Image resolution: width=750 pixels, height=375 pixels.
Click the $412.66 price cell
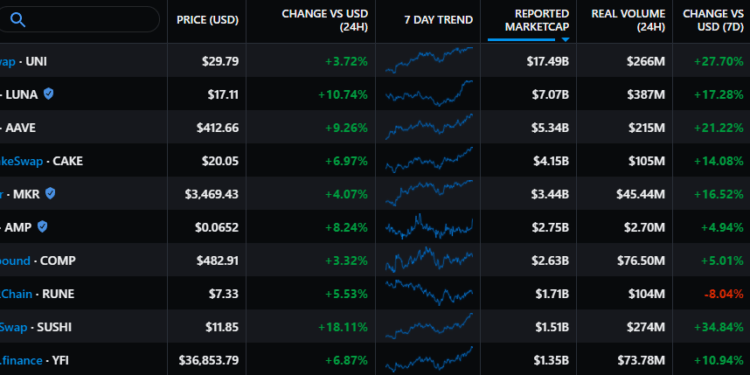[217, 128]
